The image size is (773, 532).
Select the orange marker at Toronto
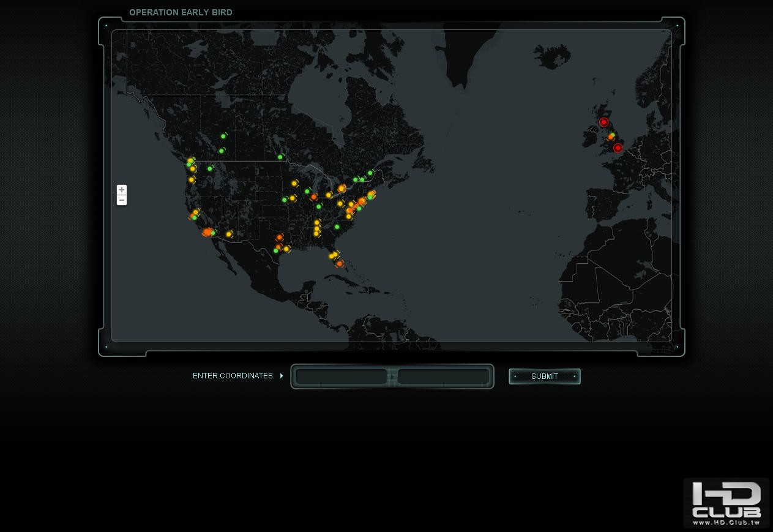coord(342,189)
